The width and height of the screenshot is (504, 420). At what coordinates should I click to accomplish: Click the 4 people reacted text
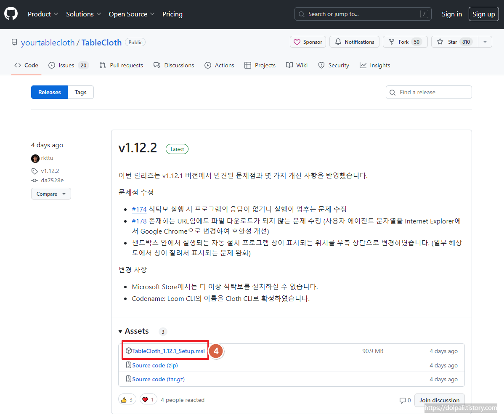click(183, 400)
